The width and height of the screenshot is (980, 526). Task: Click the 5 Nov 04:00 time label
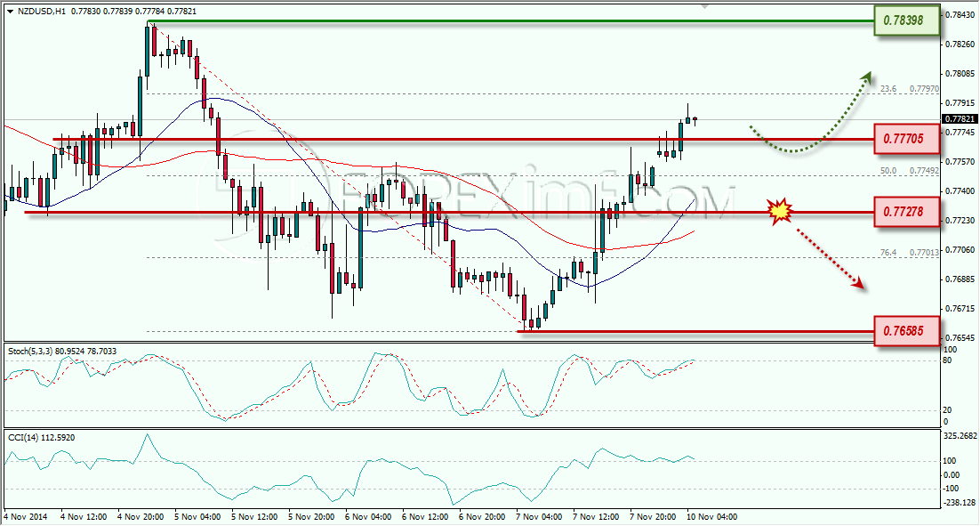click(197, 516)
